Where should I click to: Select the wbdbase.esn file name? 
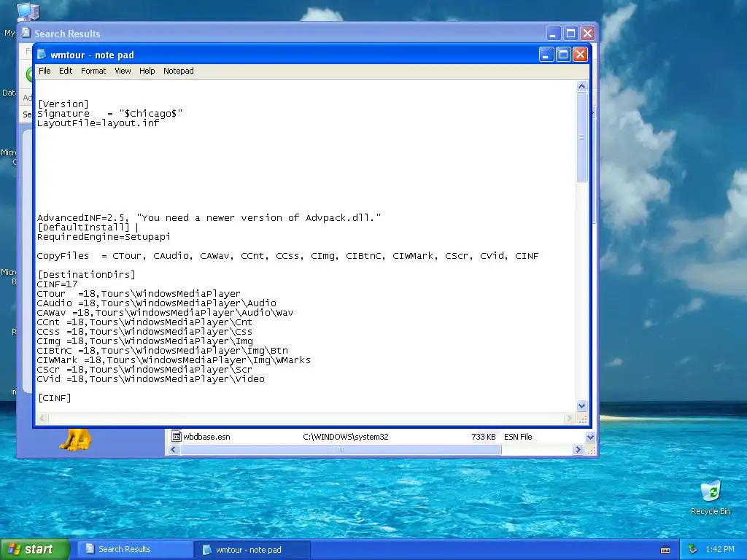tap(206, 437)
